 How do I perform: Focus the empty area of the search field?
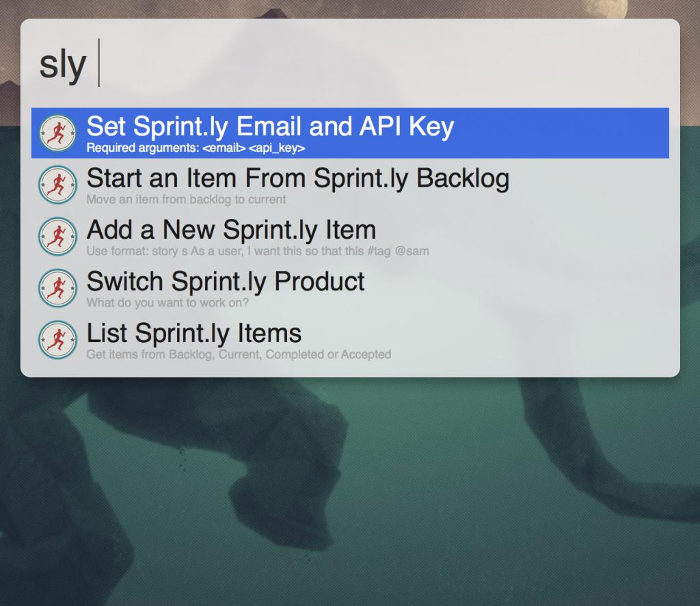[383, 64]
